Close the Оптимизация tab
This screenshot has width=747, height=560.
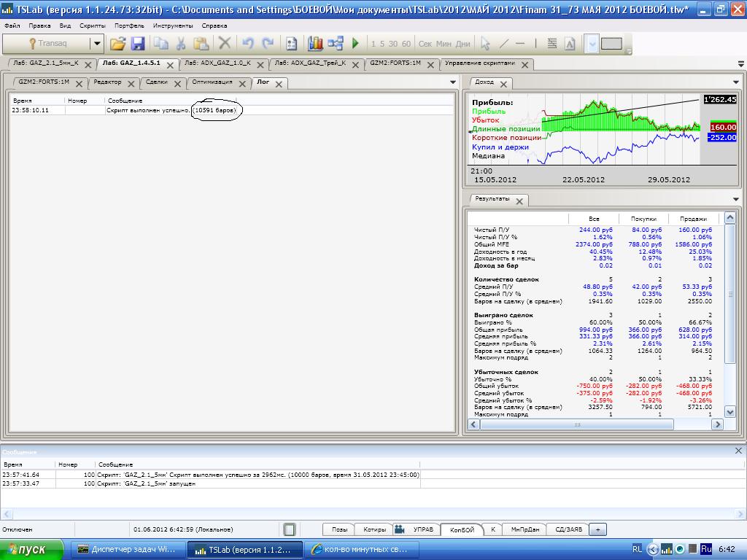[242, 83]
